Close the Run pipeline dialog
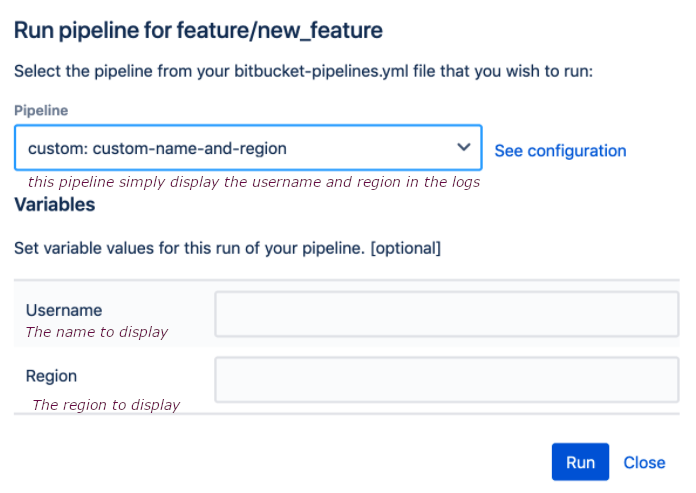The width and height of the screenshot is (696, 493). point(644,462)
